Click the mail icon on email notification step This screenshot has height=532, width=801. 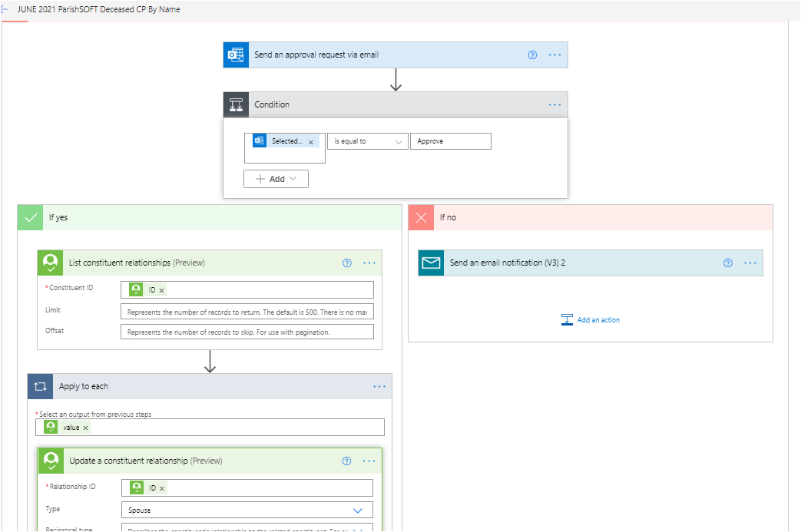point(431,263)
